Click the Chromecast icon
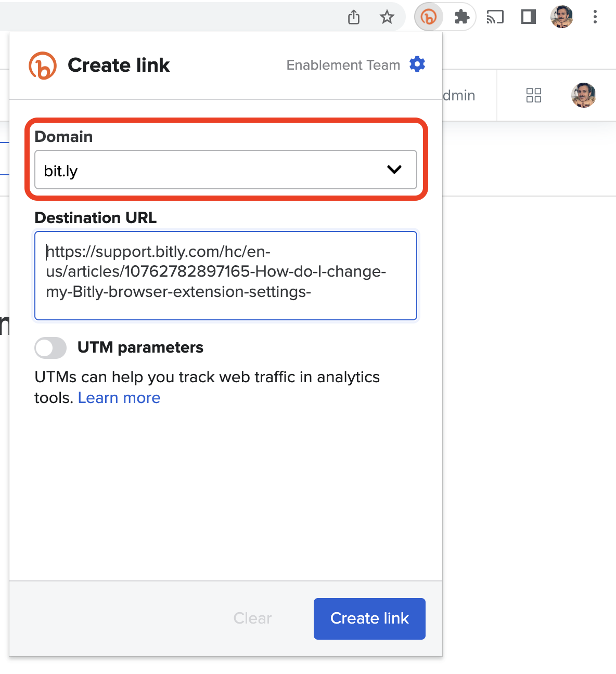 pos(495,17)
